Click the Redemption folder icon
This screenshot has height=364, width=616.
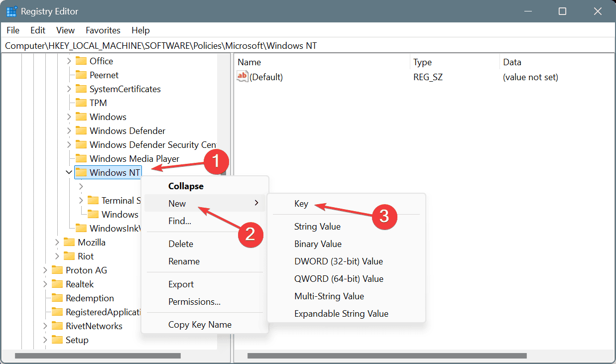coord(57,298)
